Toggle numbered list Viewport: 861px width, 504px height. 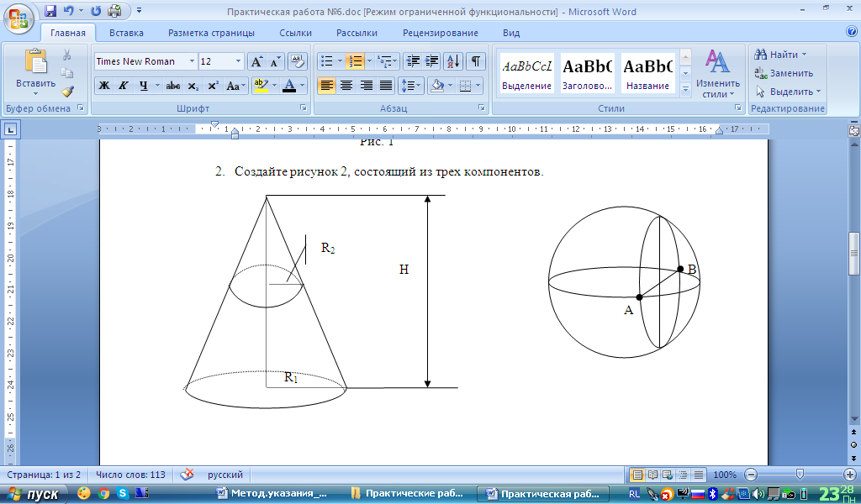[355, 61]
